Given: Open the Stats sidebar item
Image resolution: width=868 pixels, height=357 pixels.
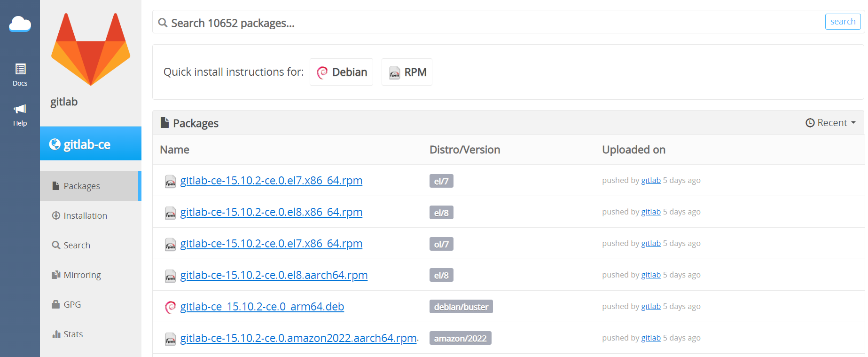Looking at the screenshot, I should click(x=91, y=334).
